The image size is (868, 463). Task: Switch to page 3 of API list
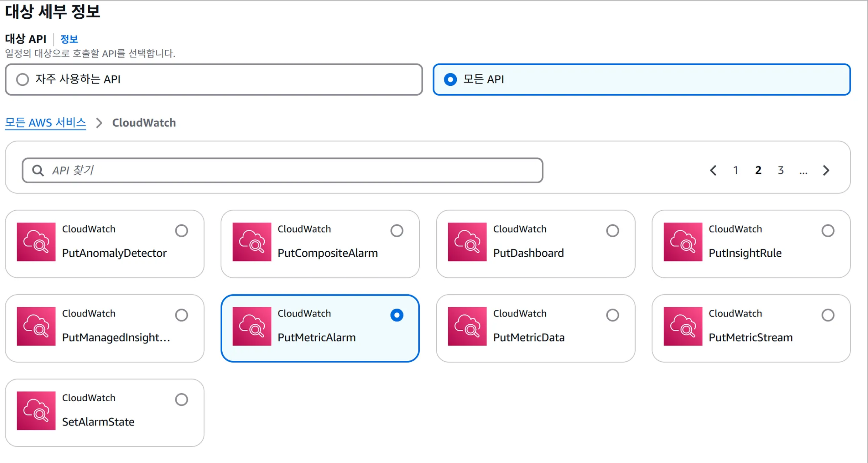pyautogui.click(x=780, y=170)
